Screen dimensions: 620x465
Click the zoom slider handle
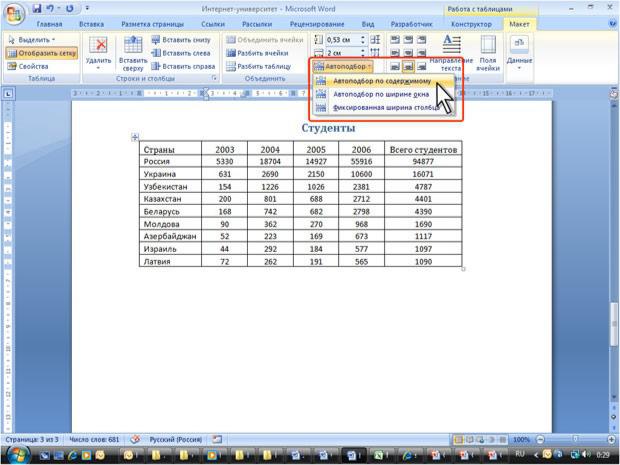coord(576,439)
